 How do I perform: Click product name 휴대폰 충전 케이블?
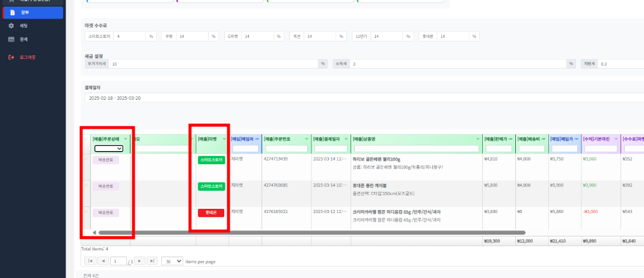[x=370, y=185]
